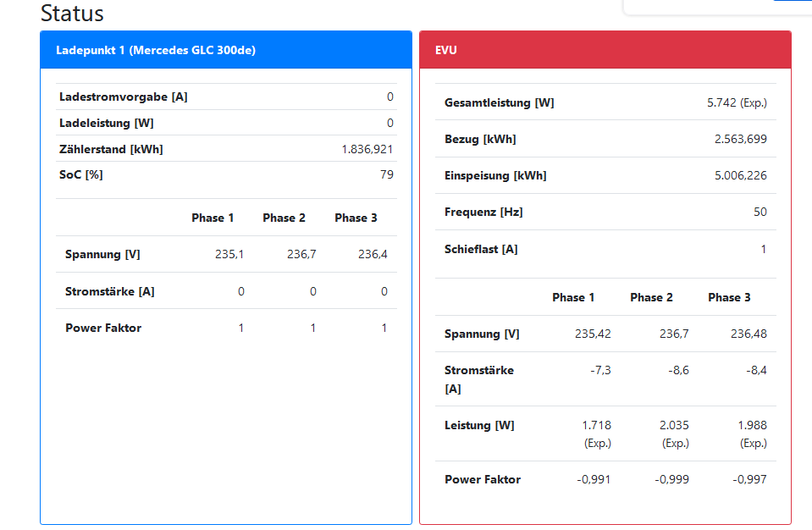Click the Schieflast [A] label
Viewport: 812px width, 530px height.
pyautogui.click(x=481, y=249)
